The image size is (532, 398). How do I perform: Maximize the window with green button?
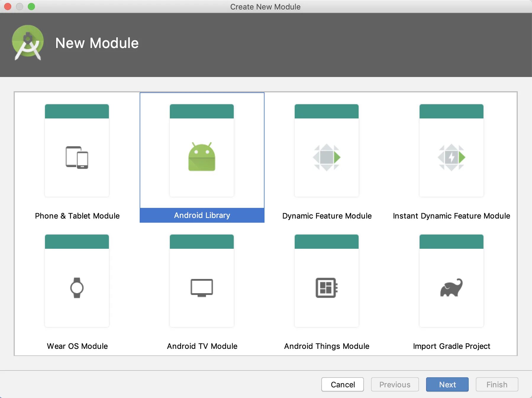pos(31,7)
